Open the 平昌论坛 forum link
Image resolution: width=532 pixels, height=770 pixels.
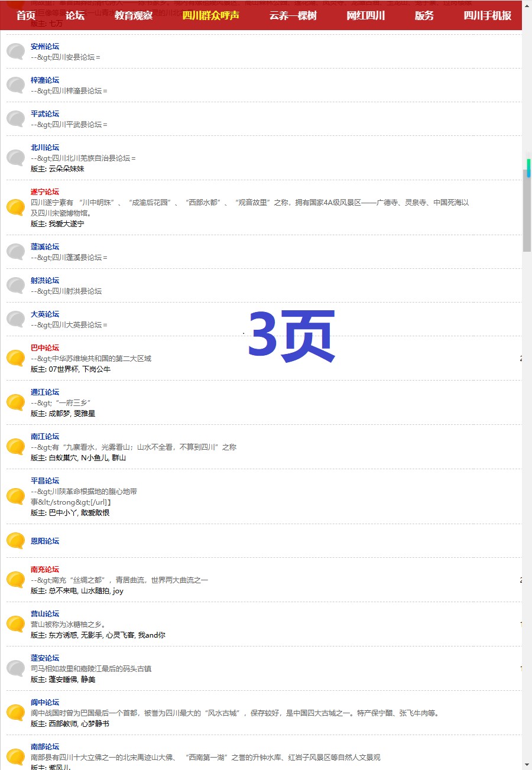(45, 480)
